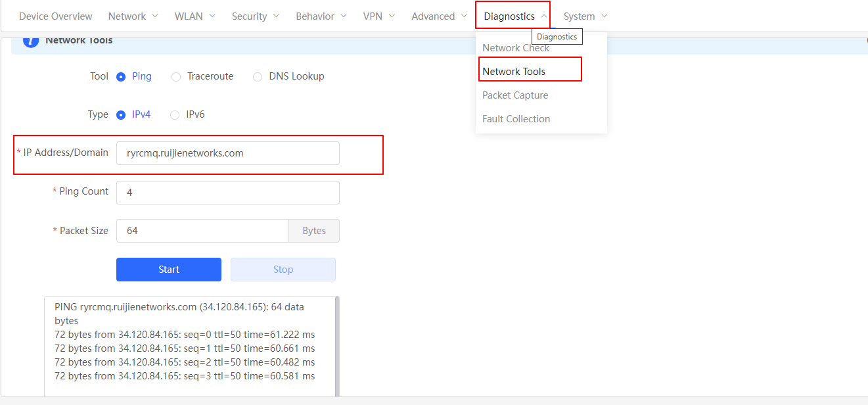Click the seq=0 ping result line
Image resolution: width=868 pixels, height=405 pixels.
coord(185,335)
